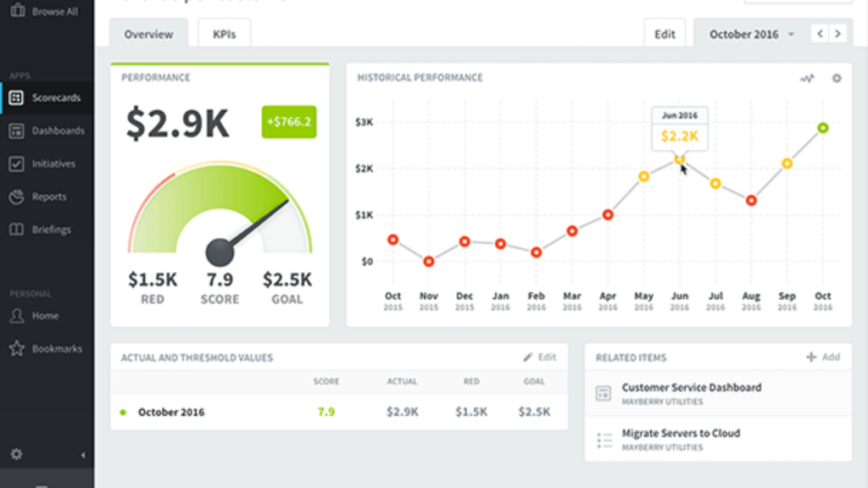
Task: Open the Home personal page
Action: pos(44,316)
